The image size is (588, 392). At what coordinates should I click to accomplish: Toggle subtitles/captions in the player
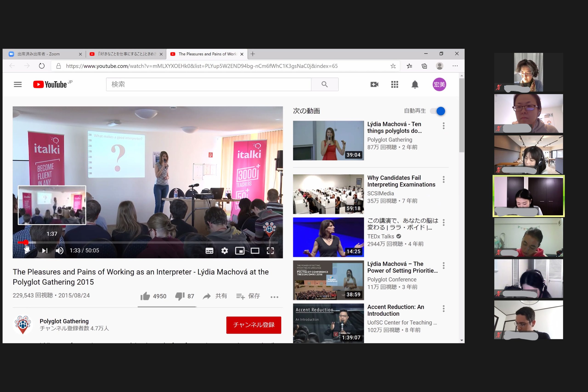point(209,251)
